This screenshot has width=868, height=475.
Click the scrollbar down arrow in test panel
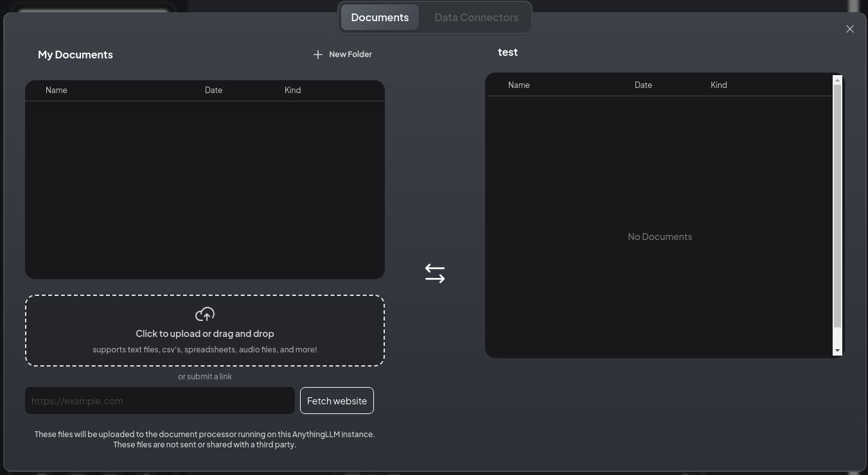tap(837, 350)
